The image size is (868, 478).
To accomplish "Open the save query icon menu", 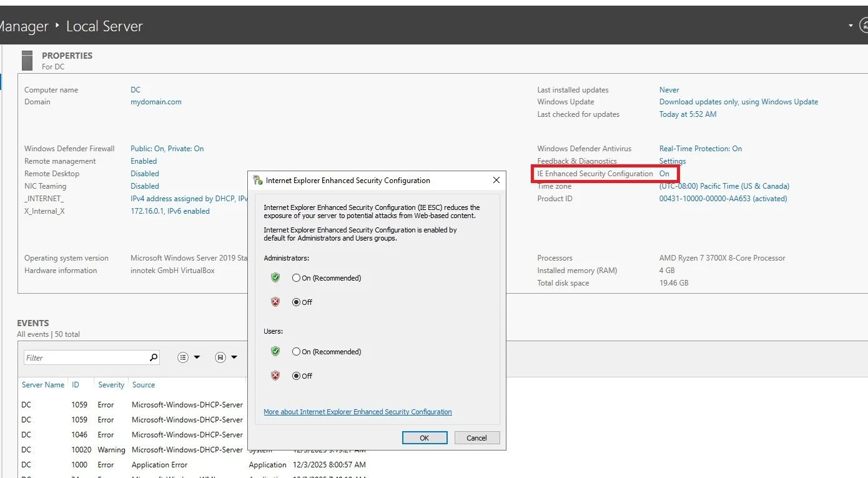I will (220, 357).
